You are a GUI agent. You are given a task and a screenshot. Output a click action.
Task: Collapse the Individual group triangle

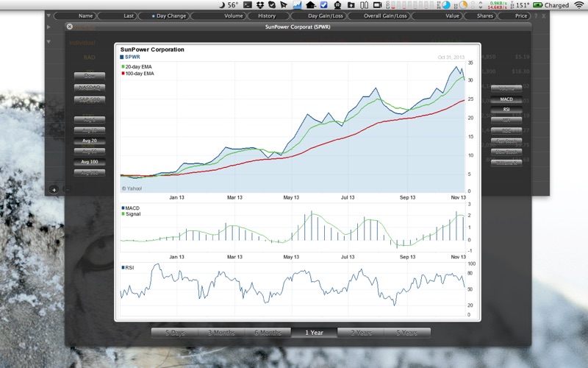pyautogui.click(x=49, y=42)
